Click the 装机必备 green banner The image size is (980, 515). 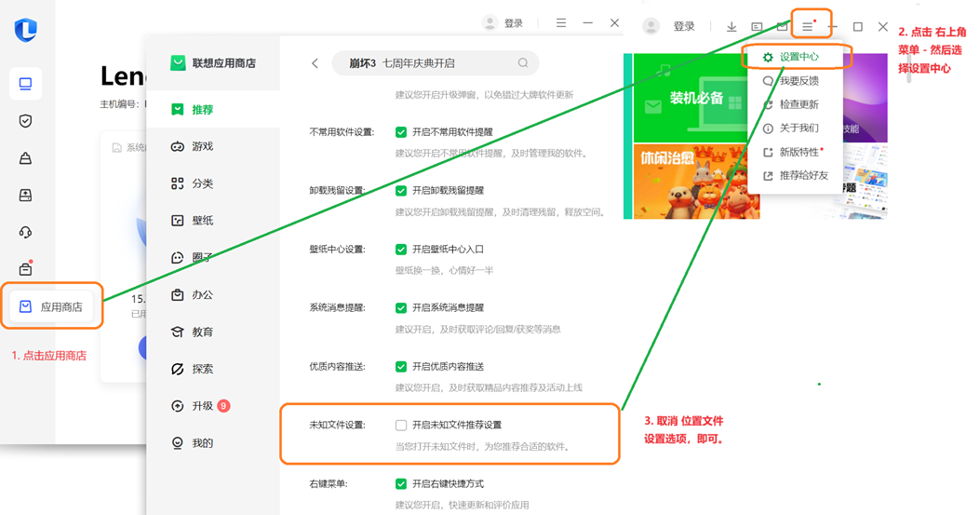coord(696,97)
